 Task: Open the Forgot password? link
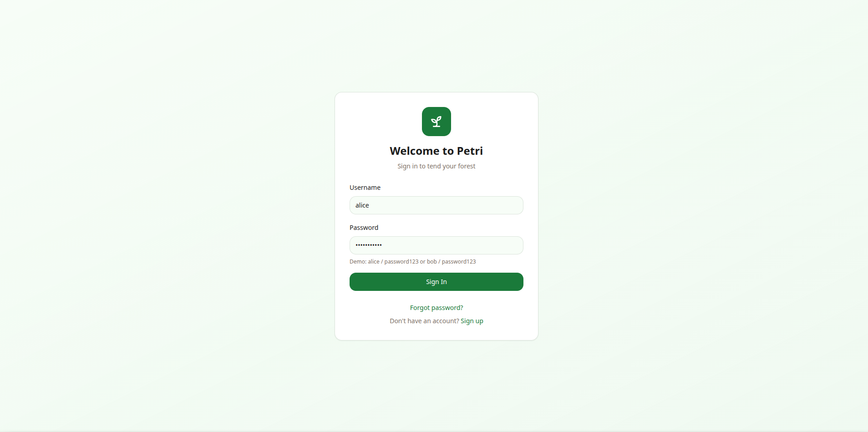[436, 308]
